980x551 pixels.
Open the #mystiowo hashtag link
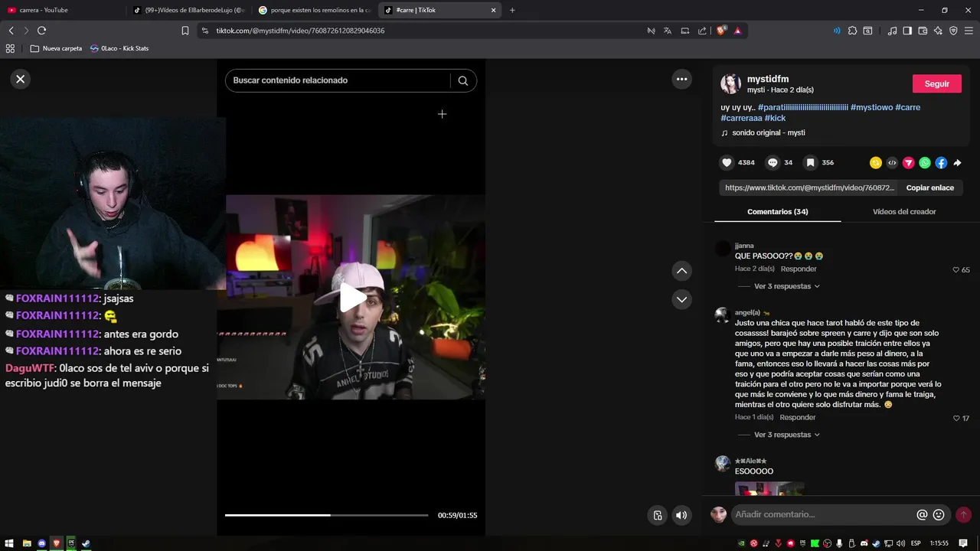tap(871, 107)
